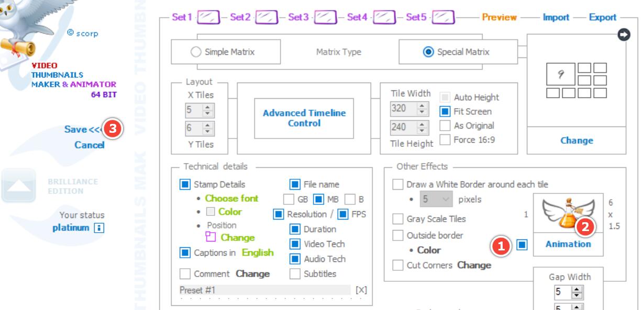Click the Advanced Timeline Control button
The height and width of the screenshot is (310, 644).
(x=304, y=118)
